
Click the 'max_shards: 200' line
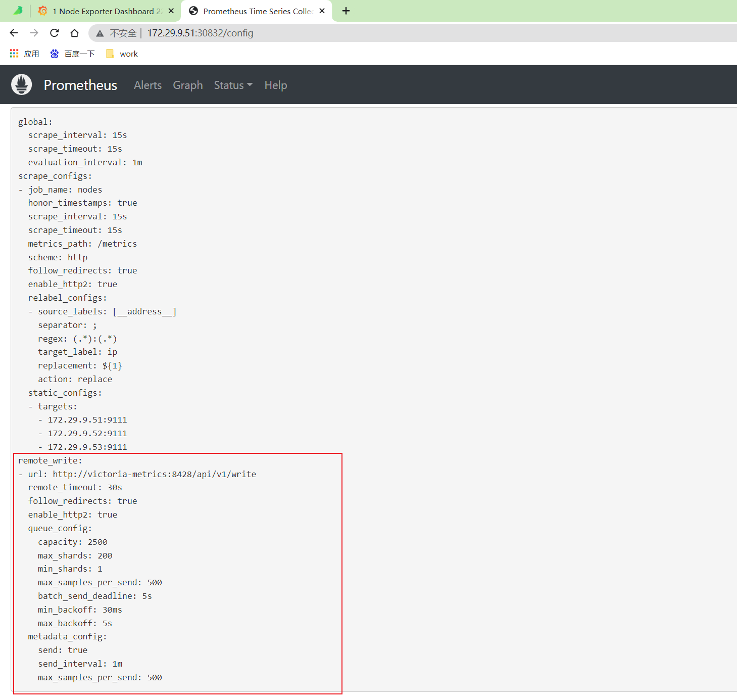tap(75, 555)
